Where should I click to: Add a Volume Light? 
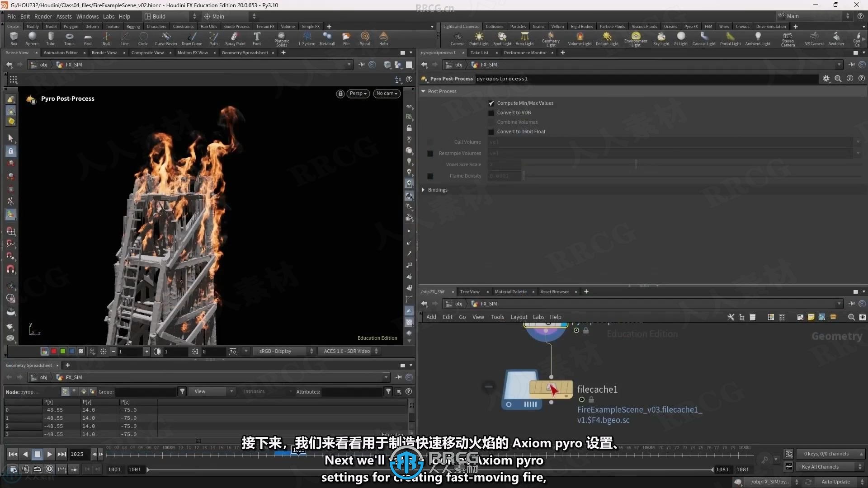tap(580, 38)
